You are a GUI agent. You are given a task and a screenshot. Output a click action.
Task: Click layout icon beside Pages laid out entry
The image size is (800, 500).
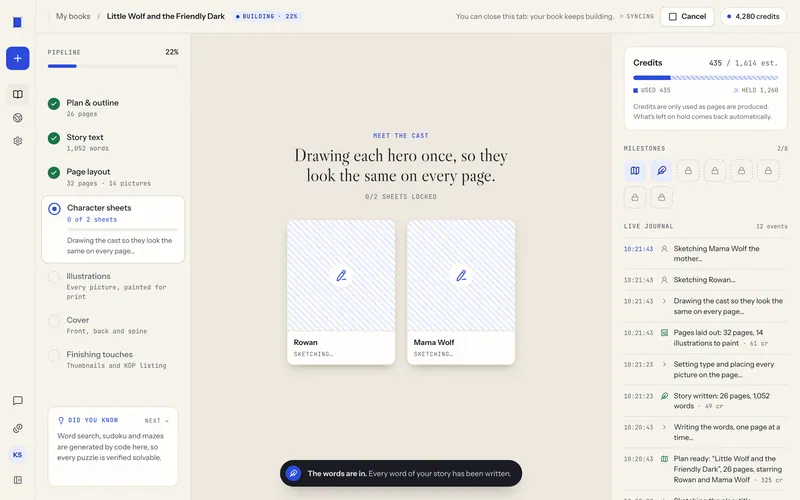tap(664, 333)
